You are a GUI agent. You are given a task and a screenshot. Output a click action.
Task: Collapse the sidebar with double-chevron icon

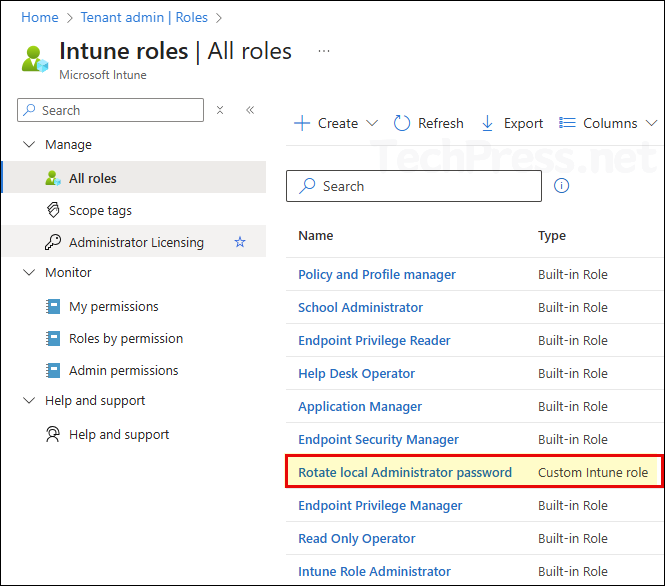tap(250, 110)
